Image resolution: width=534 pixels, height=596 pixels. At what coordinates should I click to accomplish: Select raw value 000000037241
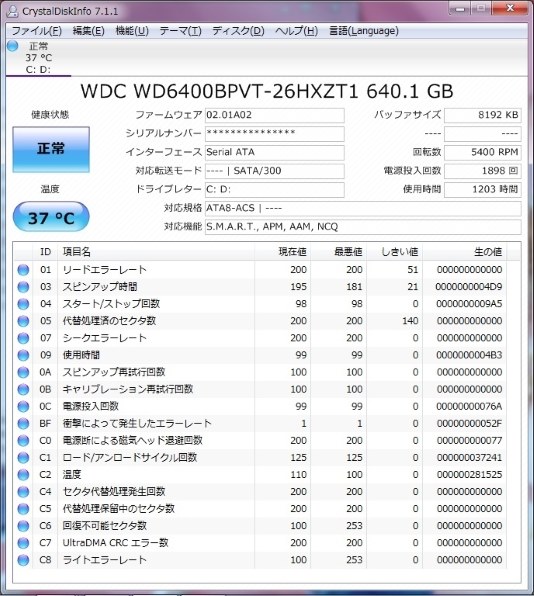click(x=469, y=458)
